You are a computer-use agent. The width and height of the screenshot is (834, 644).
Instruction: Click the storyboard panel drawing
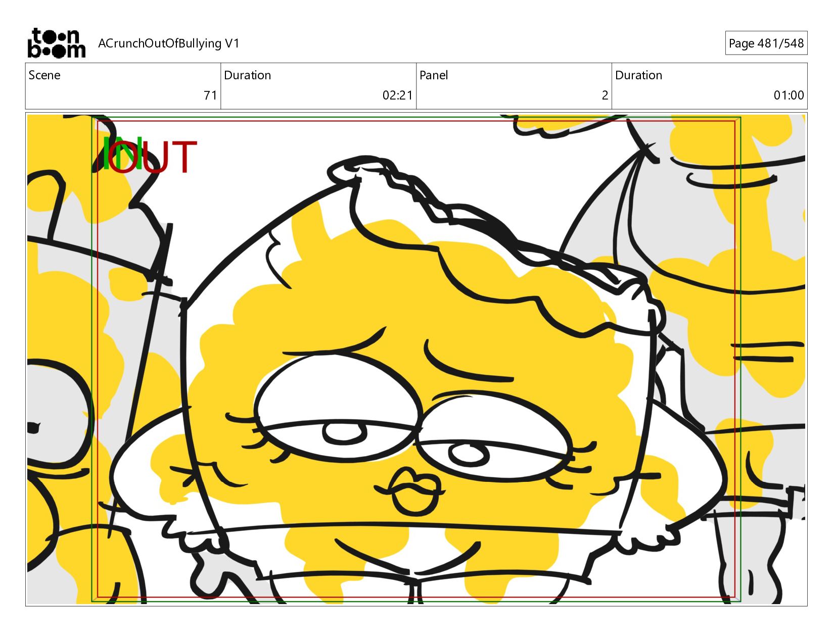coord(416,359)
